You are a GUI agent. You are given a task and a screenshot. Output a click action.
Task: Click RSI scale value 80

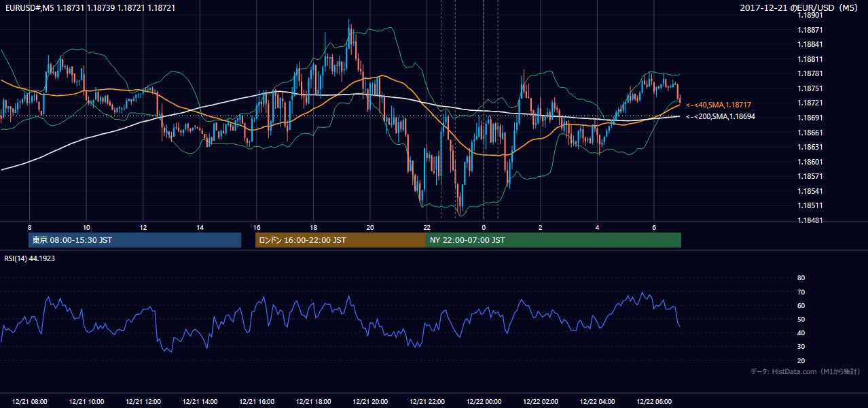[801, 278]
